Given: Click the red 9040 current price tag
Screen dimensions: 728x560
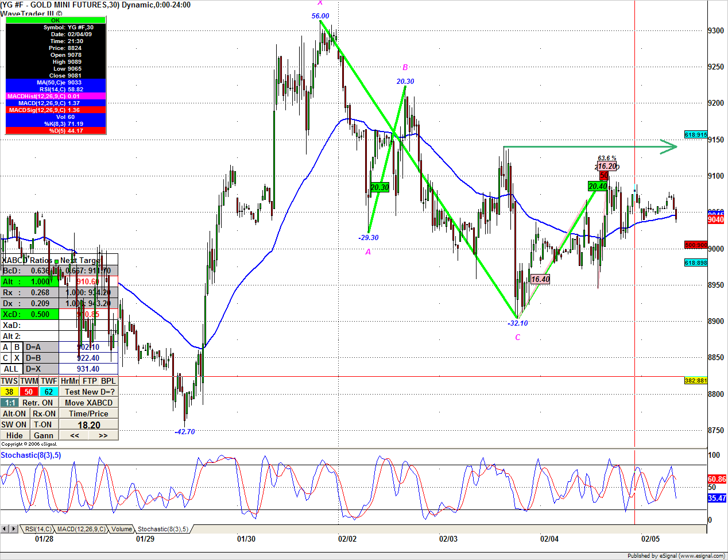Looking at the screenshot, I should point(716,219).
